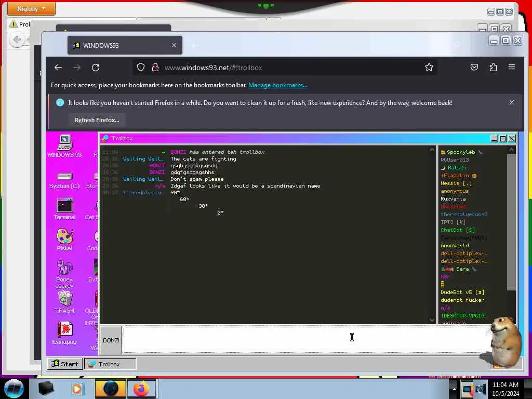Screen dimensions: 532x399
Task: Click the insecure connection padlock icon
Action: [x=155, y=67]
